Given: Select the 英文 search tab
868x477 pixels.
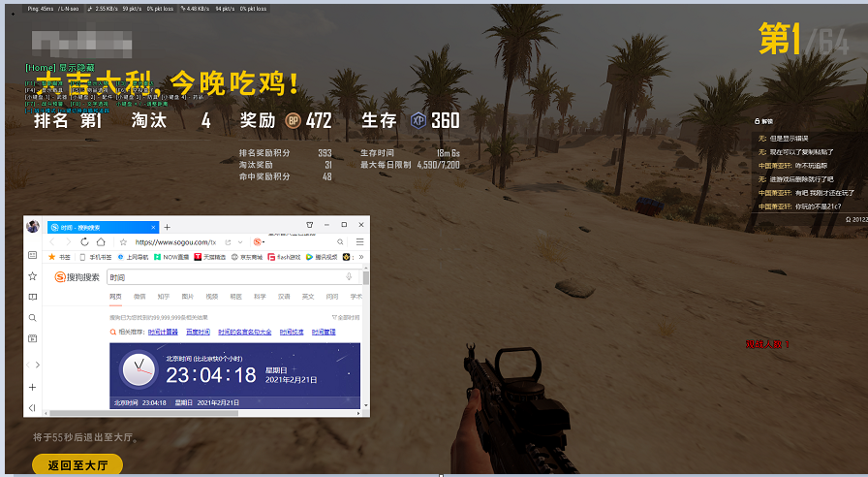Looking at the screenshot, I should [308, 297].
